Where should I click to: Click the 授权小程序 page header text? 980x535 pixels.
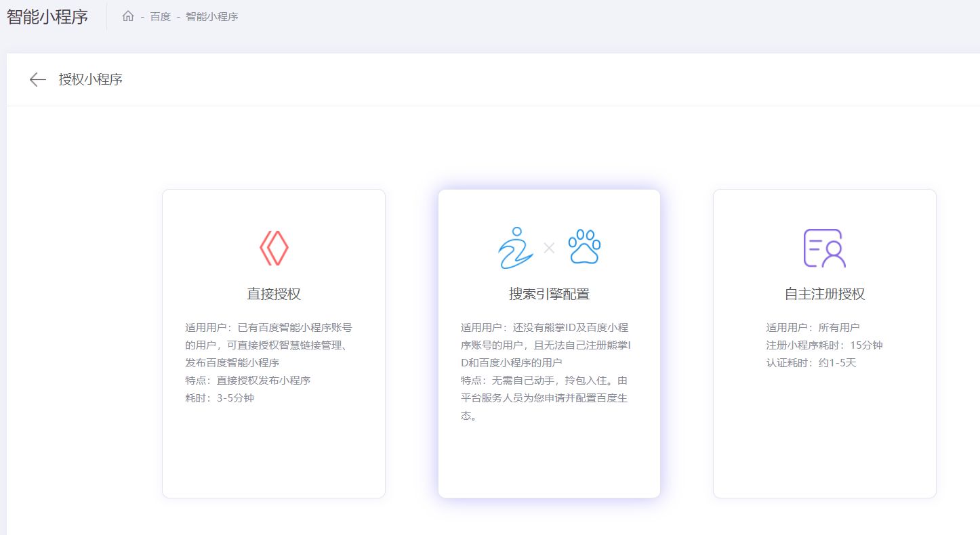[91, 80]
